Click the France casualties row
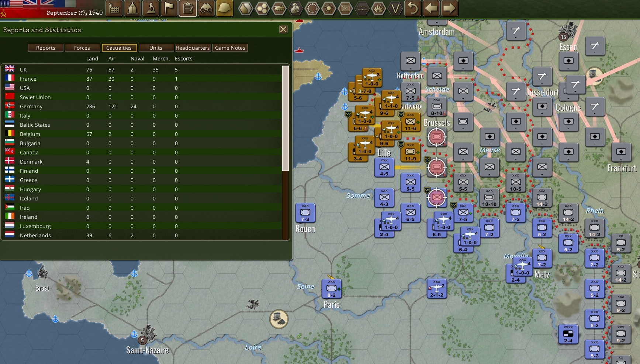 [x=142, y=78]
